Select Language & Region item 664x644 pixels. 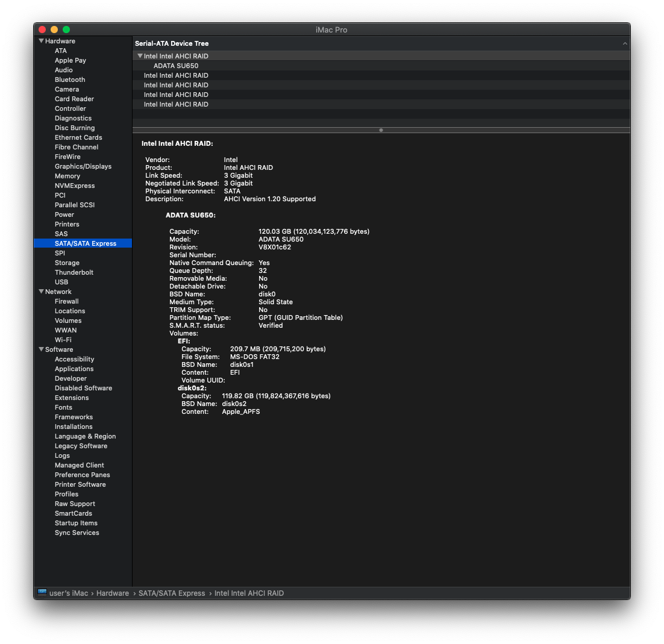pos(85,437)
